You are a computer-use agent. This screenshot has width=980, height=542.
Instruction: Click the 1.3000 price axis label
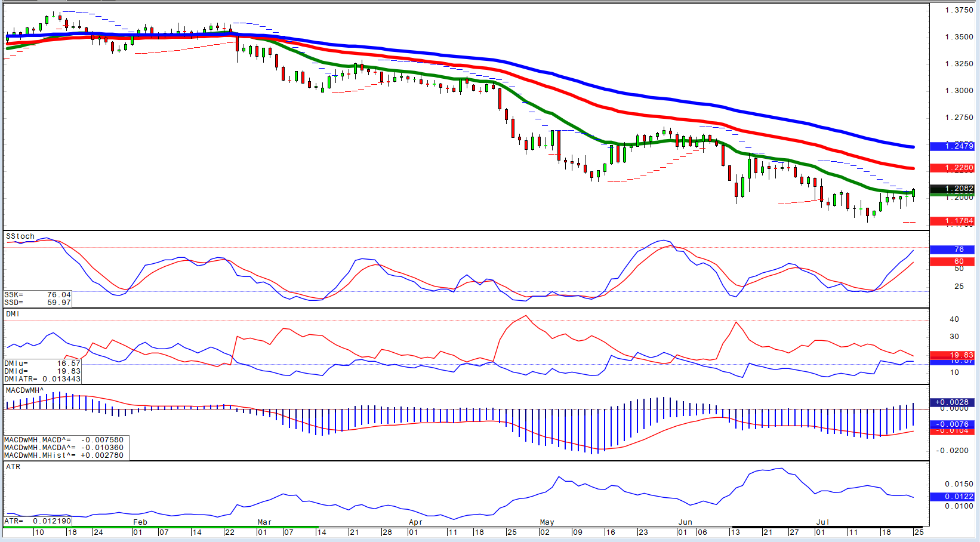[x=959, y=91]
